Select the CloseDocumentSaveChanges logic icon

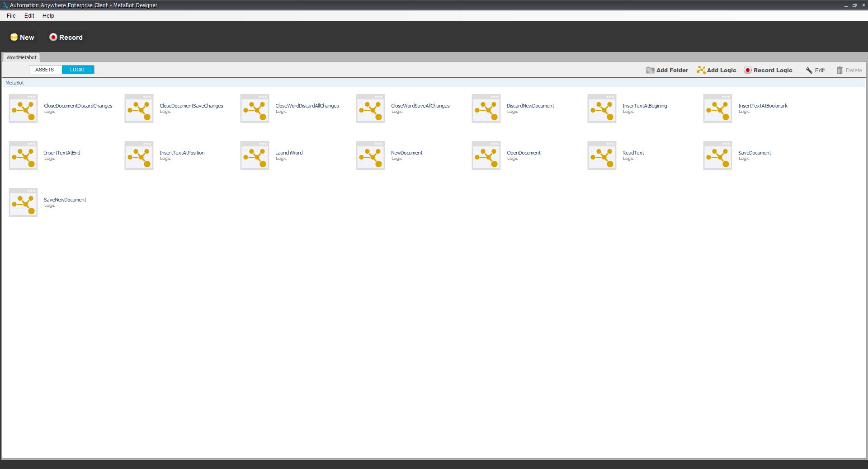139,108
